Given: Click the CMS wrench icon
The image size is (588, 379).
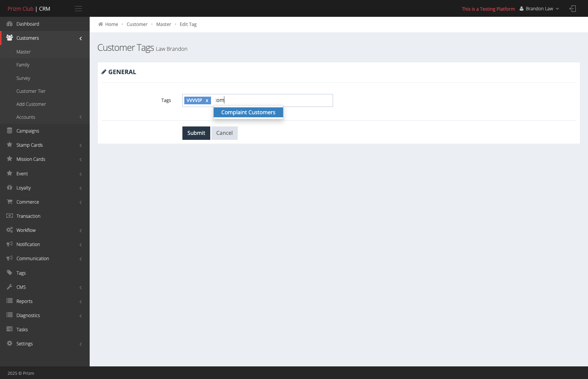Looking at the screenshot, I should tap(10, 287).
